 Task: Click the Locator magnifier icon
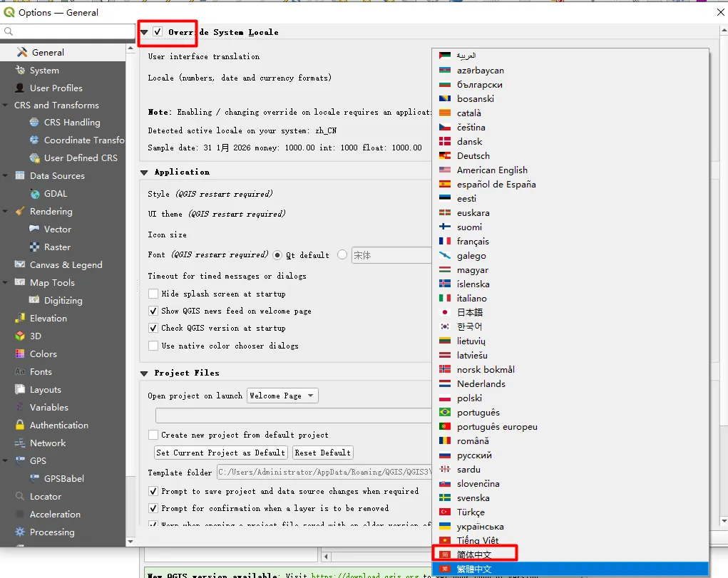click(20, 496)
